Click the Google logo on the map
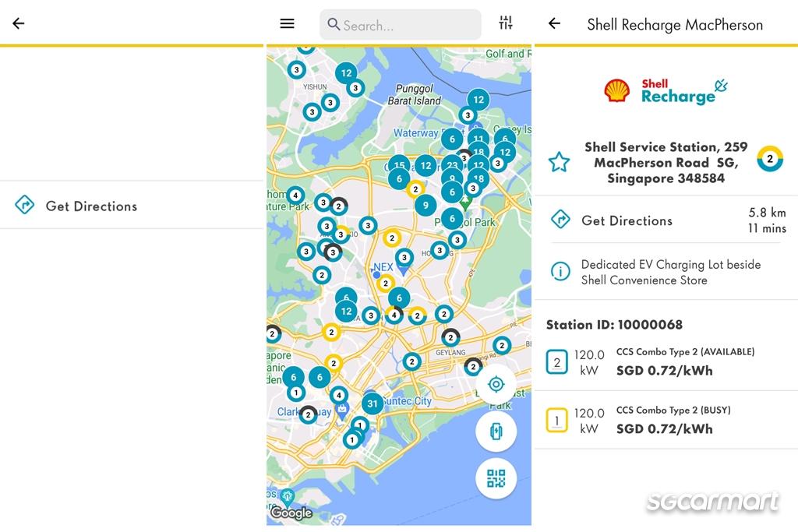798x532 pixels. (291, 513)
